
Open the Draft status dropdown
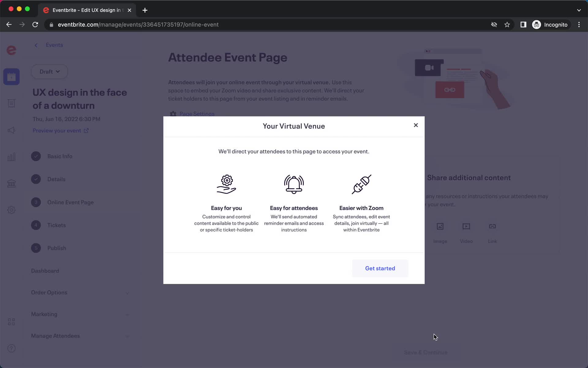(50, 71)
